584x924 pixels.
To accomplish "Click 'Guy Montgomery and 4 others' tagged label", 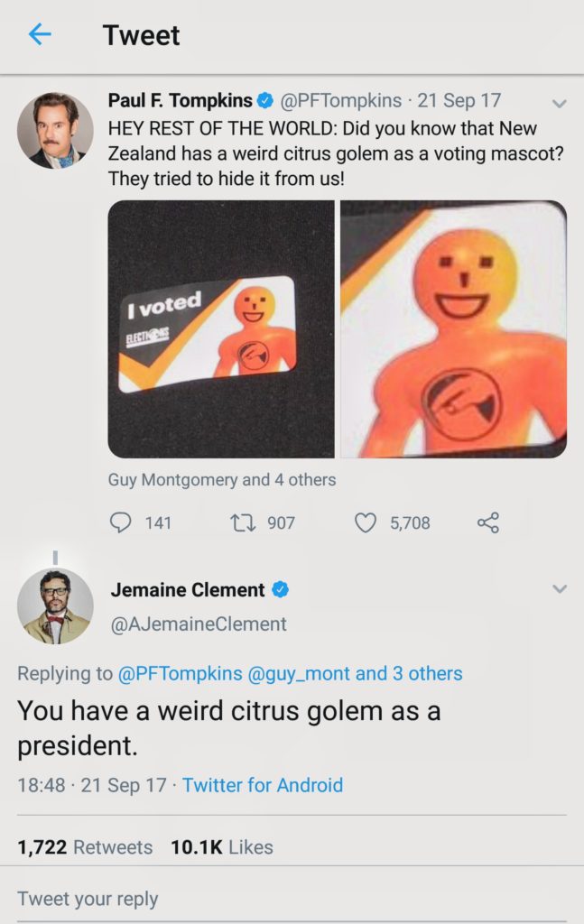I will 221,480.
